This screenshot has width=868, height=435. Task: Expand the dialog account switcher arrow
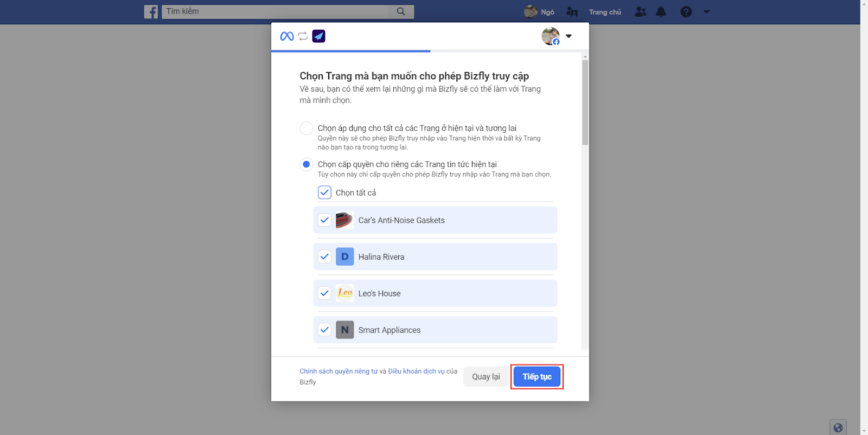569,36
